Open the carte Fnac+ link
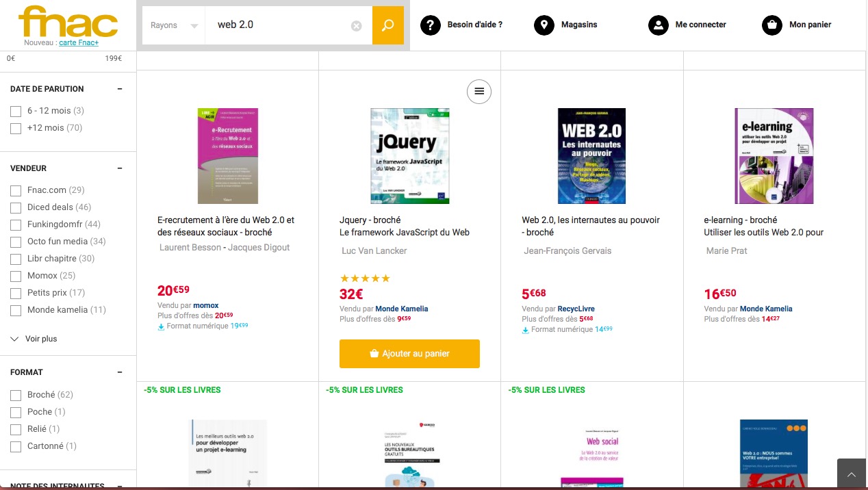The image size is (868, 490). pos(77,42)
